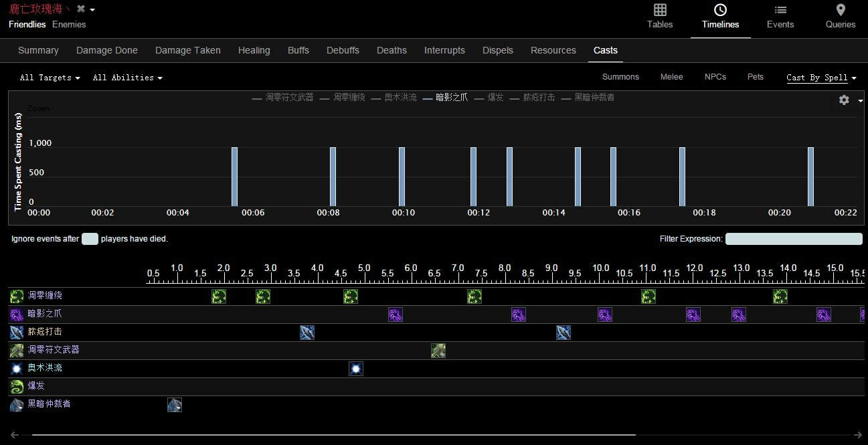Screen dimensions: 868x445
Task: Select the Enemies link
Action: point(69,25)
